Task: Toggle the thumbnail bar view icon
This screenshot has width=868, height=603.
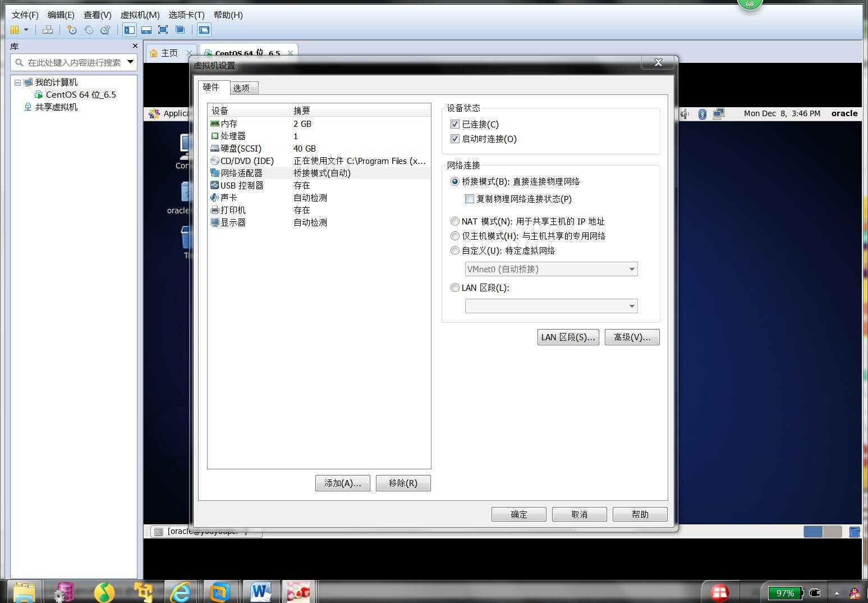Action: point(146,30)
